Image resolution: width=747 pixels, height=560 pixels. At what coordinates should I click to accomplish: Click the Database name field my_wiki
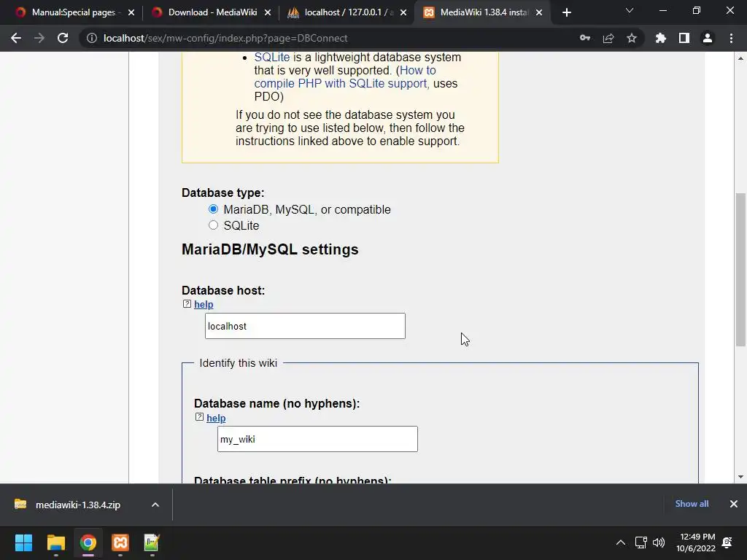317,439
